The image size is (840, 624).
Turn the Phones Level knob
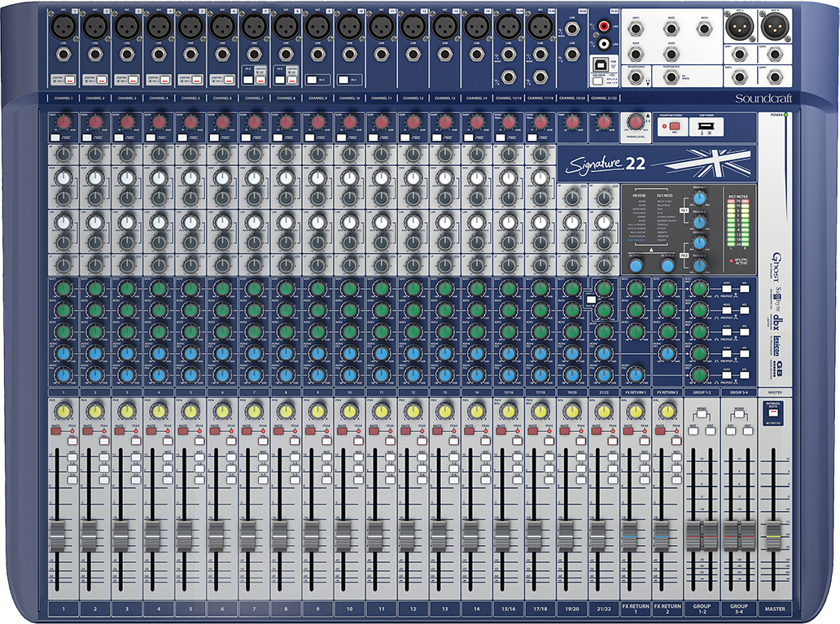pyautogui.click(x=635, y=124)
